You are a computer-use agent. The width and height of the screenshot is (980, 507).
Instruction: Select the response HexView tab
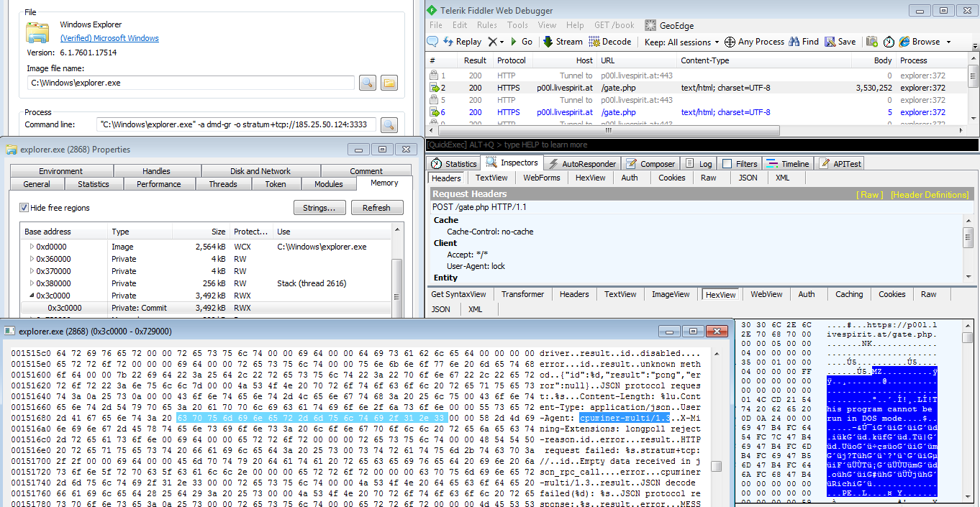coord(720,294)
